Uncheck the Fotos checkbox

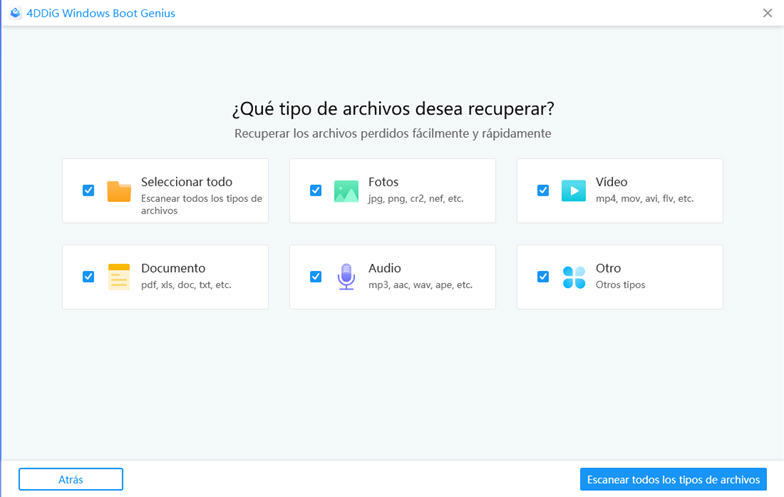(x=316, y=190)
